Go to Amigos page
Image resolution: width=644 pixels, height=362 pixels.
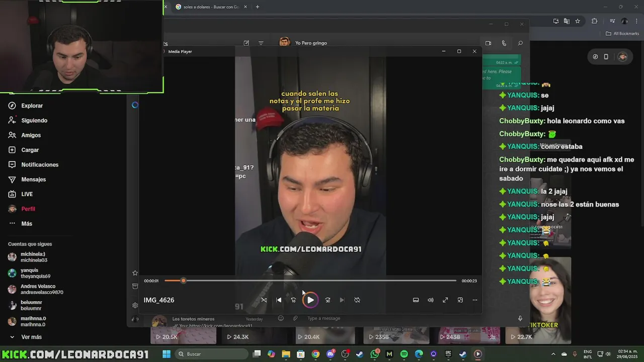[x=31, y=135]
